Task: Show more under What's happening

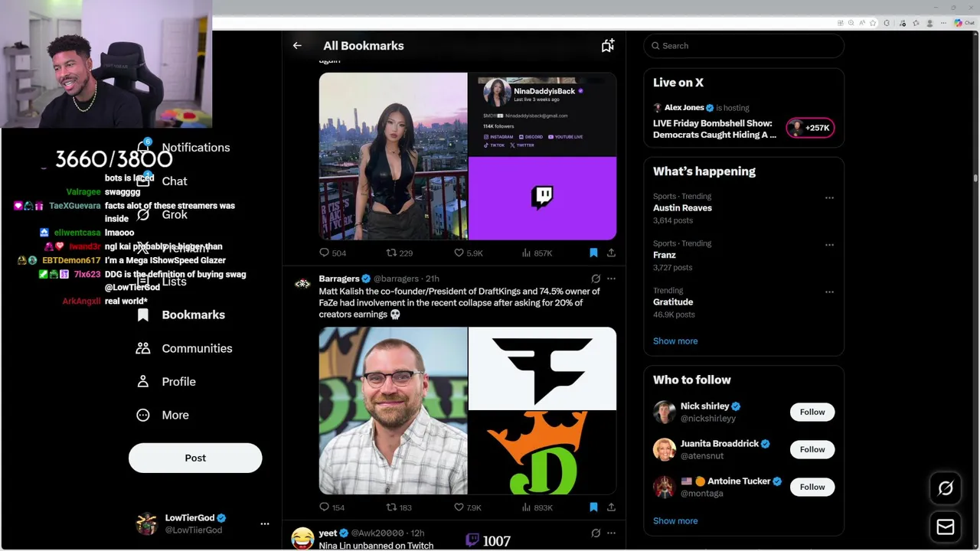Action: (x=675, y=341)
